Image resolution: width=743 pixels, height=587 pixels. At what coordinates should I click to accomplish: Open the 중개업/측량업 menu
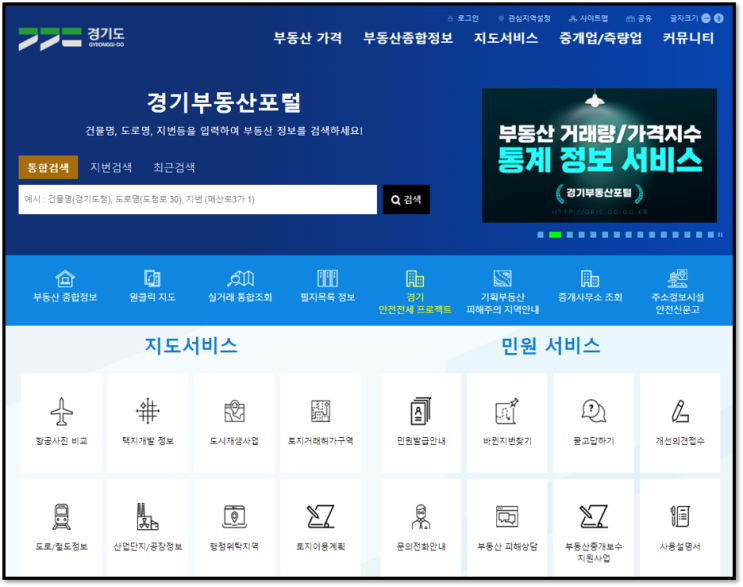pos(600,38)
